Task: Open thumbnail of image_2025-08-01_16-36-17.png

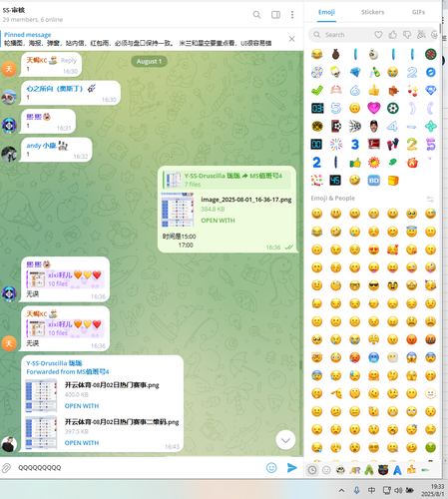Action: (x=178, y=211)
